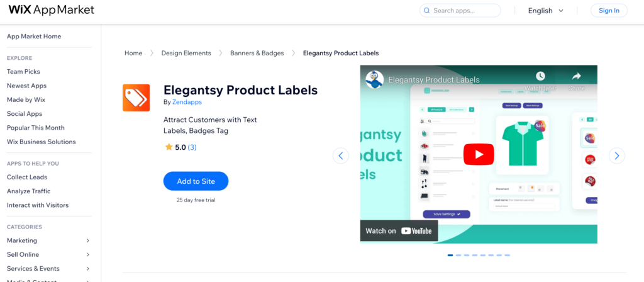Click the Watch later clock icon
644x282 pixels.
coord(540,76)
